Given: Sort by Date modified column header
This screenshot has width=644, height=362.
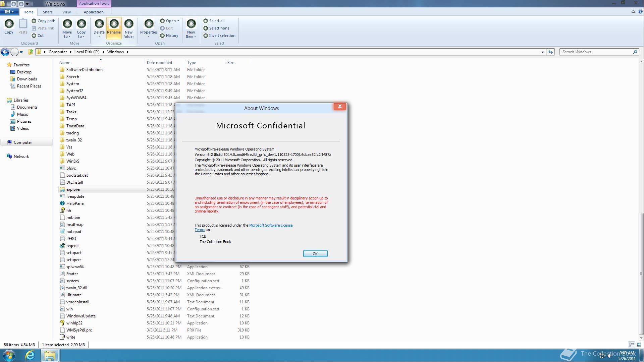Looking at the screenshot, I should [x=159, y=63].
